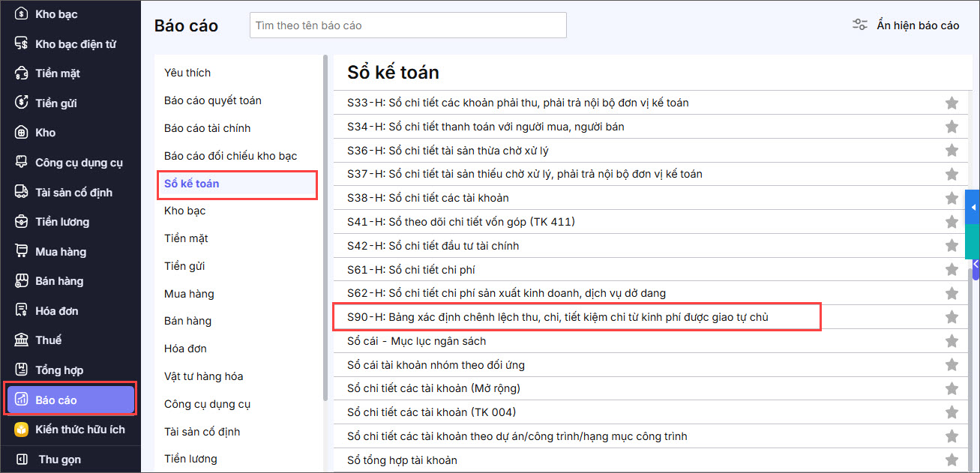Click the Hóa đơn sidebar icon
This screenshot has height=473, width=980.
22,311
